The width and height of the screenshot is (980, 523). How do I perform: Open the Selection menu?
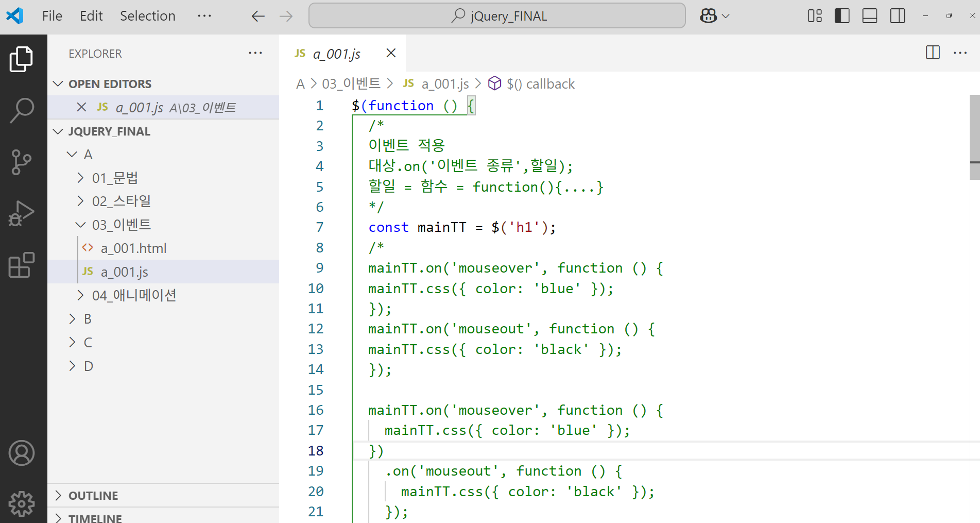tap(147, 16)
